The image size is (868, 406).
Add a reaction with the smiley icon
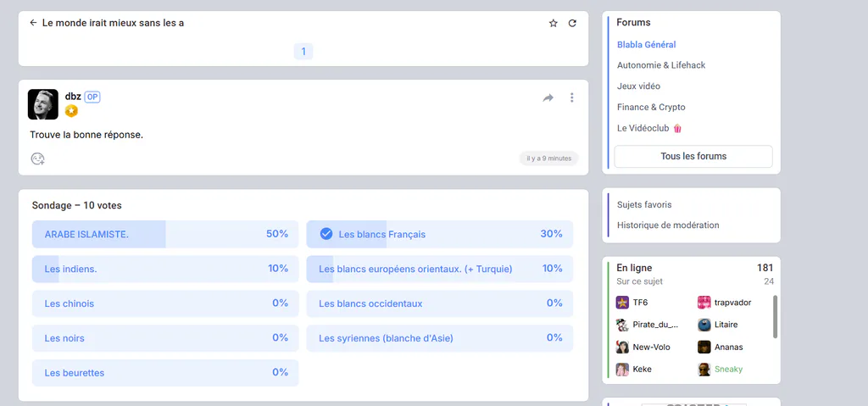(x=37, y=159)
